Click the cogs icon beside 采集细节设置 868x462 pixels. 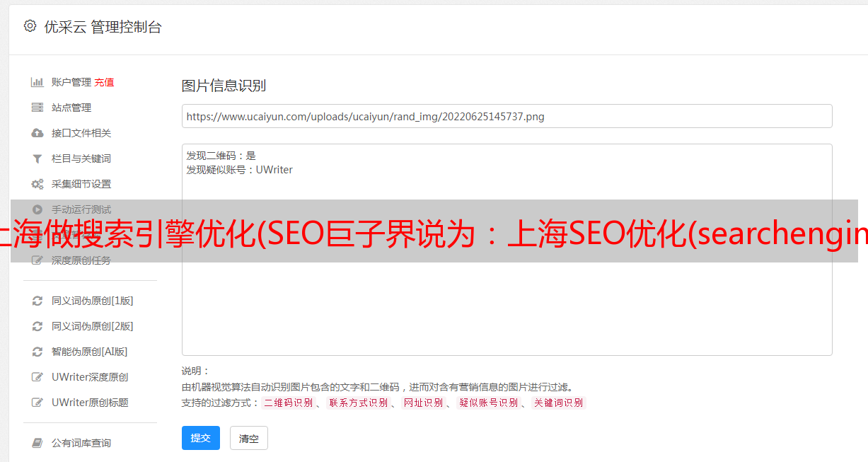pos(37,184)
